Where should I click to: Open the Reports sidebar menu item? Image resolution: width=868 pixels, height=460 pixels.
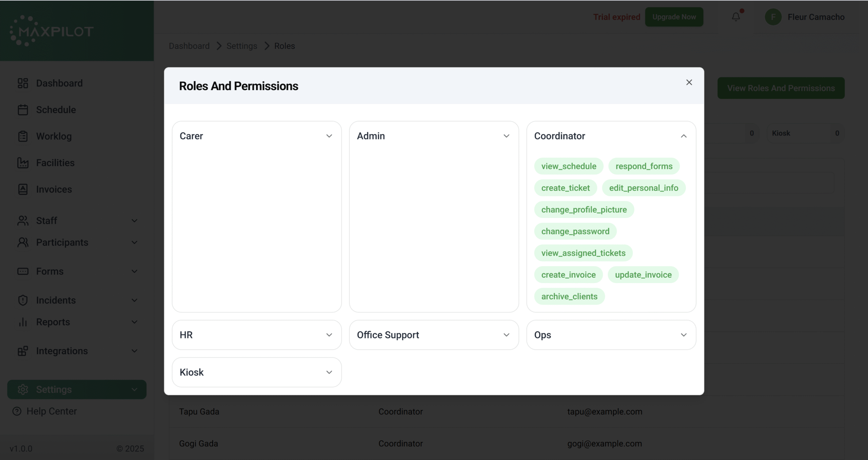[53, 322]
